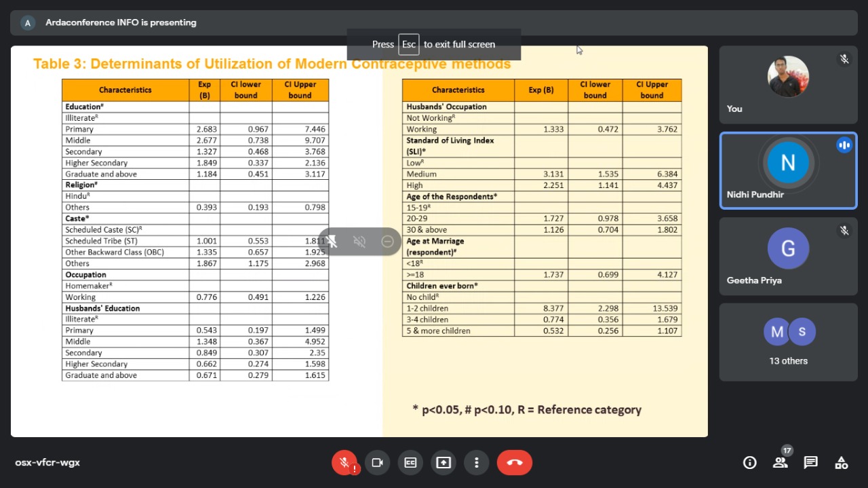
Task: Click the You name label
Action: (734, 109)
